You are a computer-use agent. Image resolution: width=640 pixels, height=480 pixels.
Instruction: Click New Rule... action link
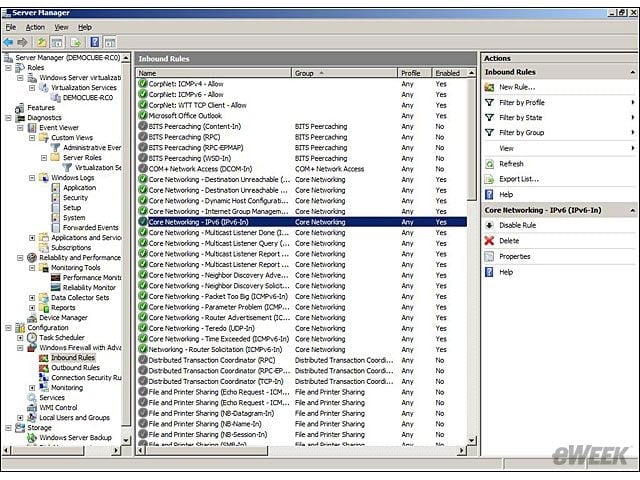click(517, 87)
